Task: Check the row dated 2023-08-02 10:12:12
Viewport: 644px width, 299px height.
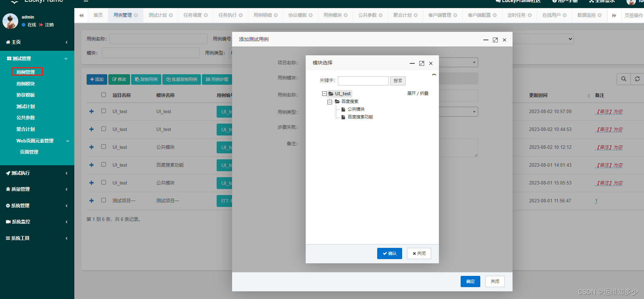Action: tap(103, 147)
